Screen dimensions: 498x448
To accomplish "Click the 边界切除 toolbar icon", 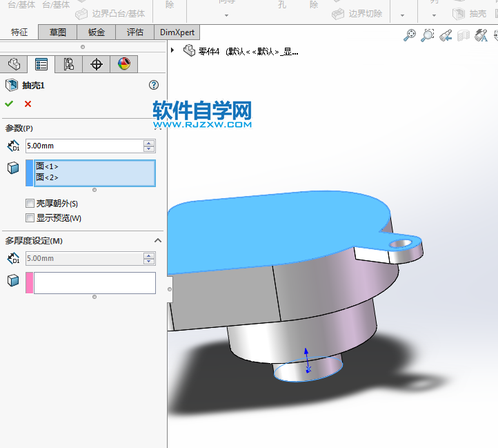I will coord(338,14).
